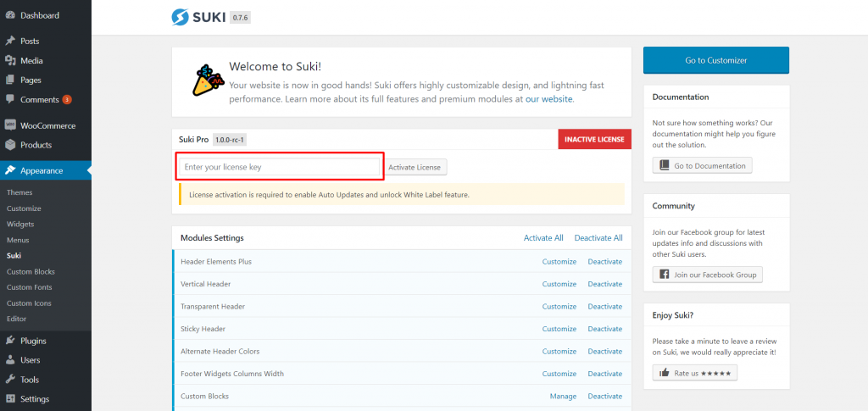Click the Go to Customizer button

715,60
